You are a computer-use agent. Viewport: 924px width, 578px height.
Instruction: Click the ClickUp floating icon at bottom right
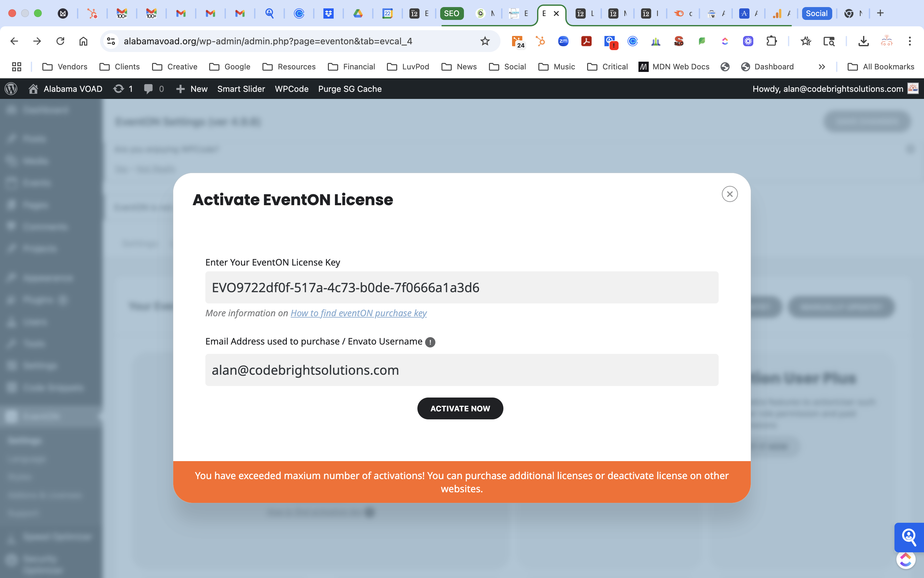(906, 560)
